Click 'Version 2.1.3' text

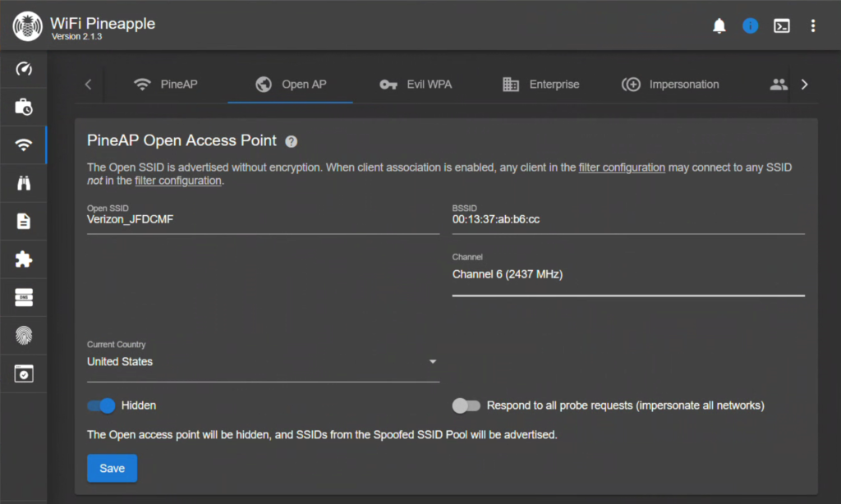[76, 36]
